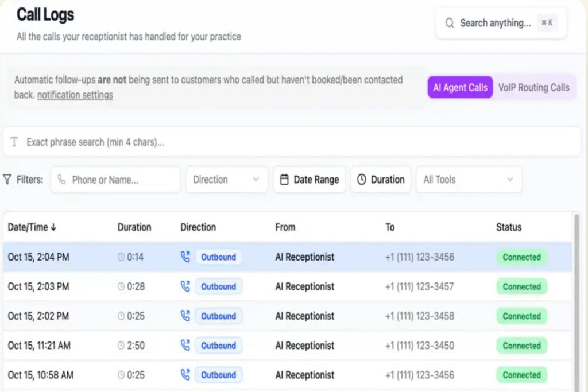Viewport: 588px width, 392px height.
Task: Click the phone icon in Phone or Name field
Action: pyautogui.click(x=62, y=180)
